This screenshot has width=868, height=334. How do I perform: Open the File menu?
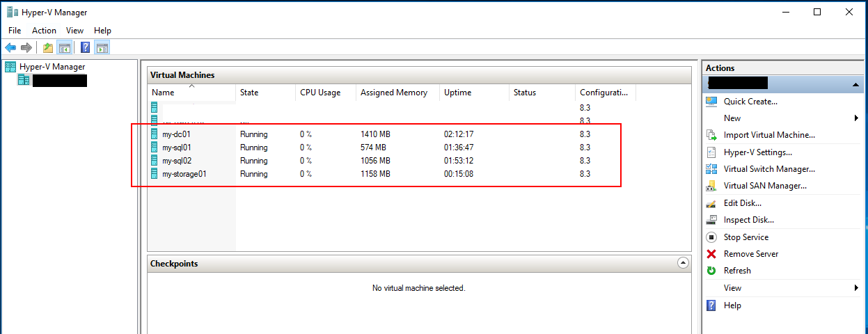click(x=15, y=31)
